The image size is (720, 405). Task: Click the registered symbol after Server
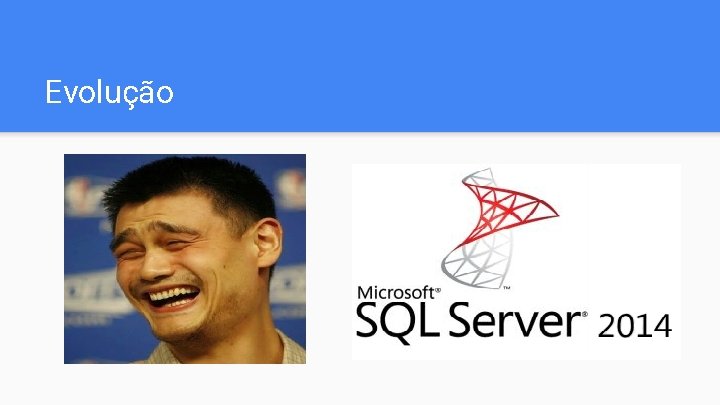(x=585, y=315)
